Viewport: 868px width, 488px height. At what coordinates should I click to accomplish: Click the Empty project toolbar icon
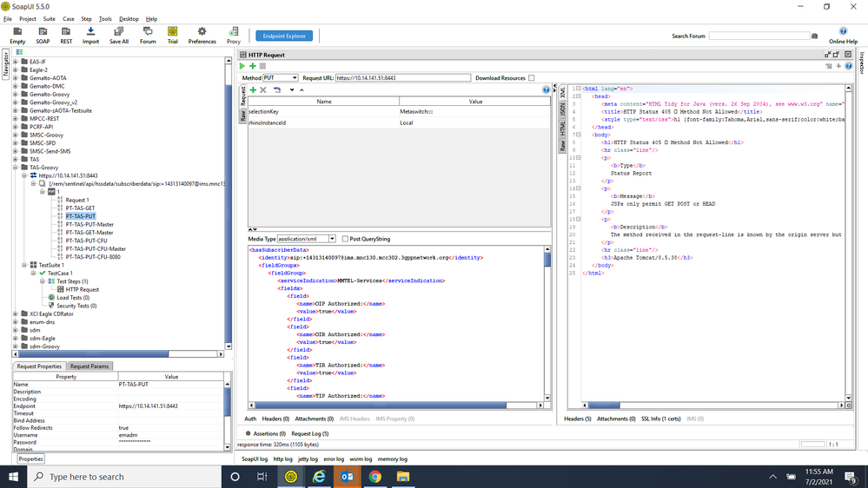(17, 35)
